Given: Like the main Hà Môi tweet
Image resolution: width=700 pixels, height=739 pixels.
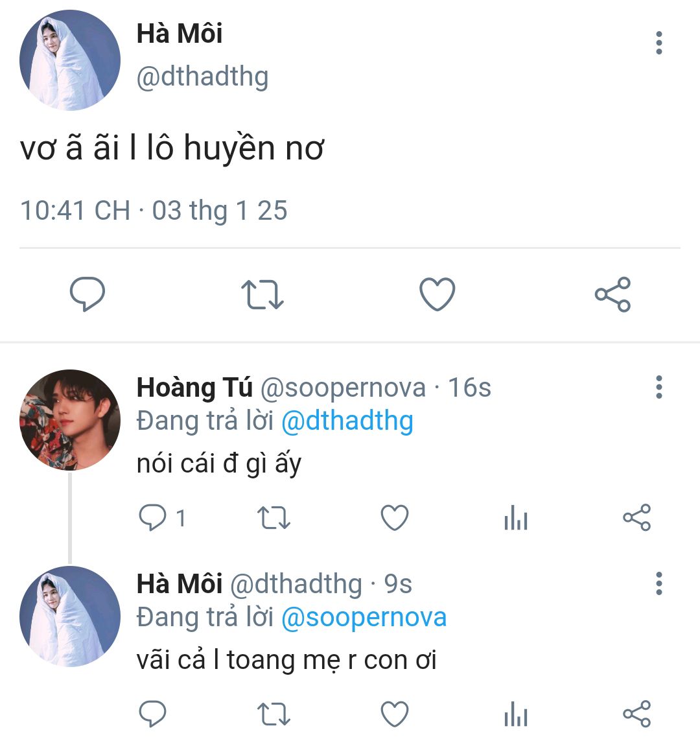Looking at the screenshot, I should click(x=437, y=294).
